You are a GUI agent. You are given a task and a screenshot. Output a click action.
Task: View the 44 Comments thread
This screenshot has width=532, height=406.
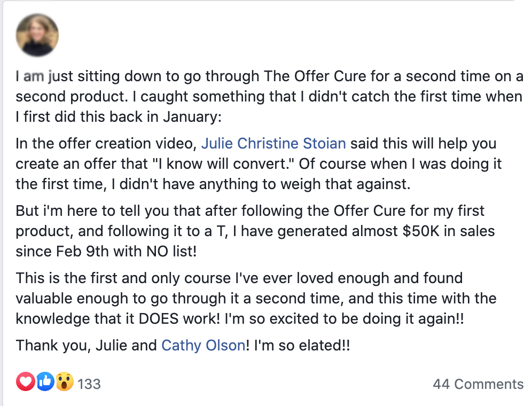478,384
